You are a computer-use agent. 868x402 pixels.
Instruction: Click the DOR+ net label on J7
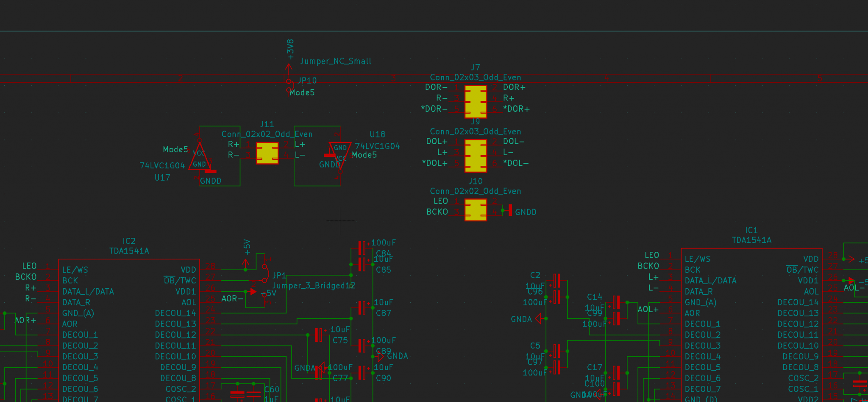[x=514, y=87]
